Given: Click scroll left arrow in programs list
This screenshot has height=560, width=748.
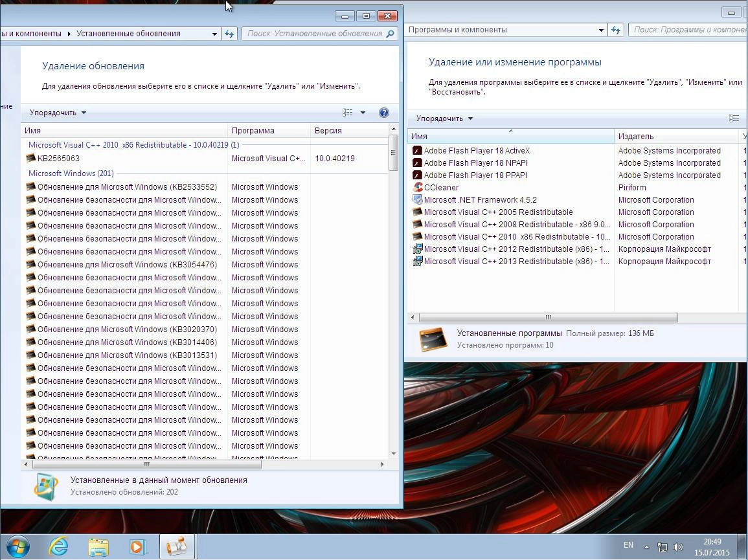Looking at the screenshot, I should click(x=413, y=317).
